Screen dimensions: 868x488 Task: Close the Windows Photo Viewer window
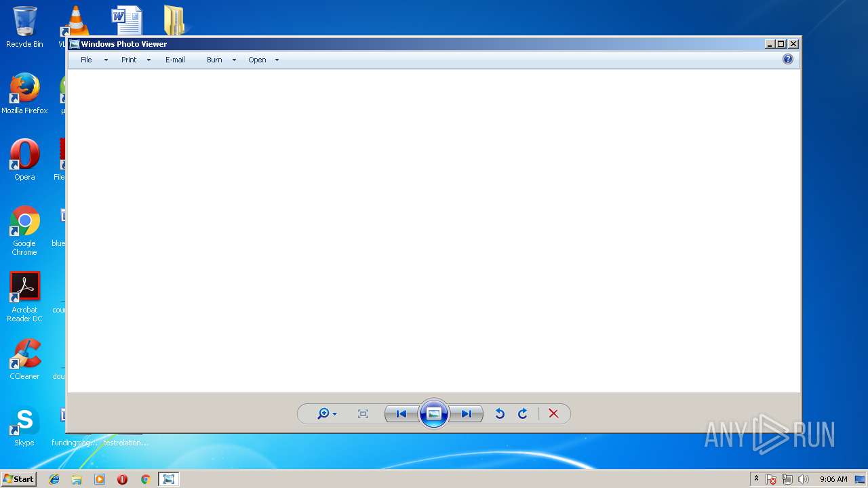793,44
